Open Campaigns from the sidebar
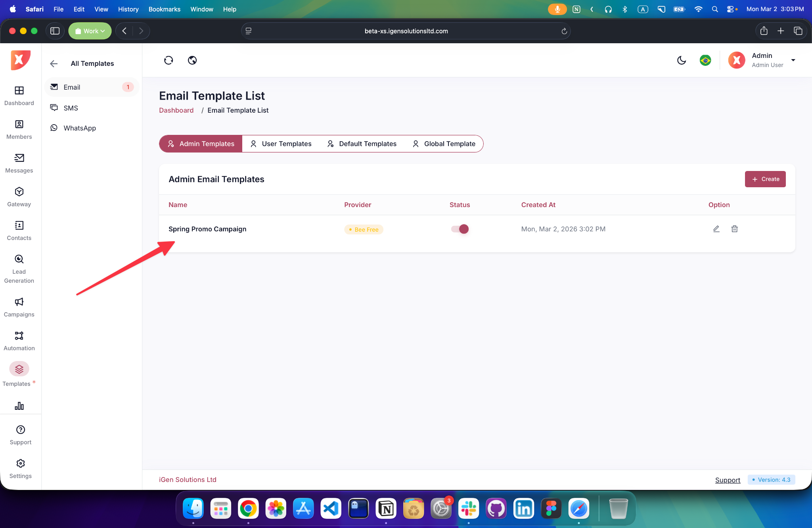812x528 pixels. click(x=19, y=307)
